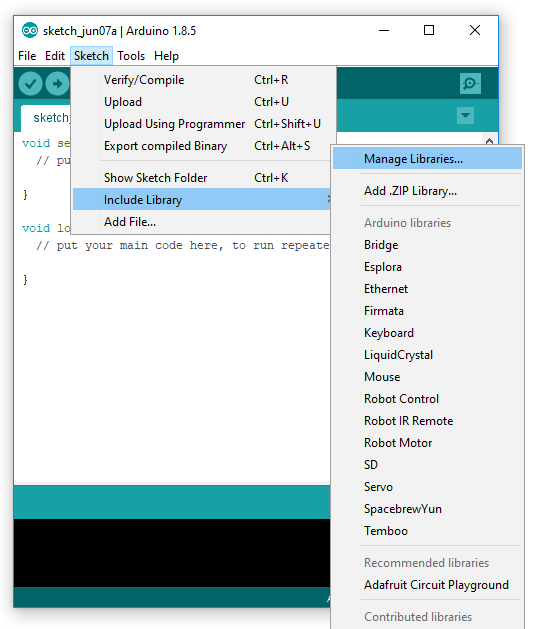Include the Robot Motor library
539x629 pixels.
click(428, 443)
